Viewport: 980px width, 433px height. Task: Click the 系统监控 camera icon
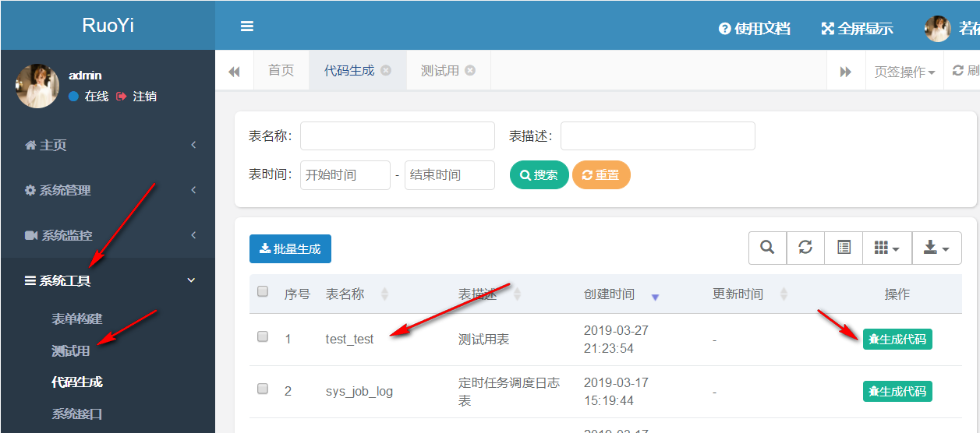pos(31,235)
